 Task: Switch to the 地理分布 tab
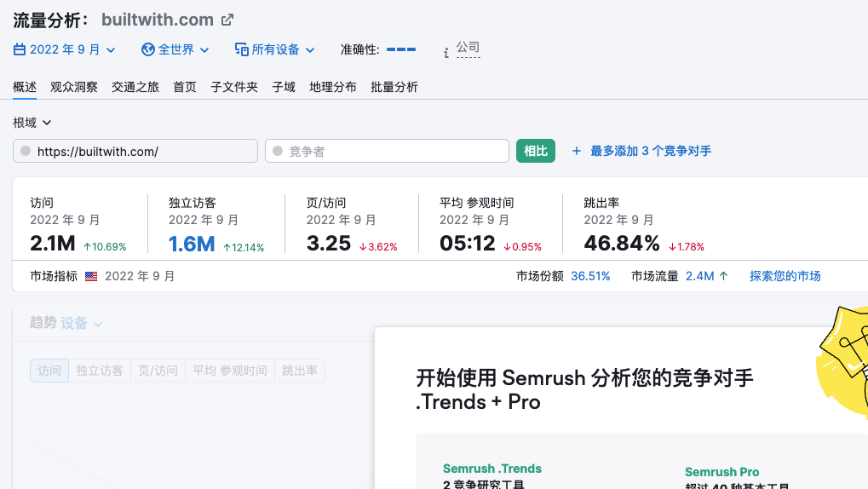pyautogui.click(x=333, y=87)
